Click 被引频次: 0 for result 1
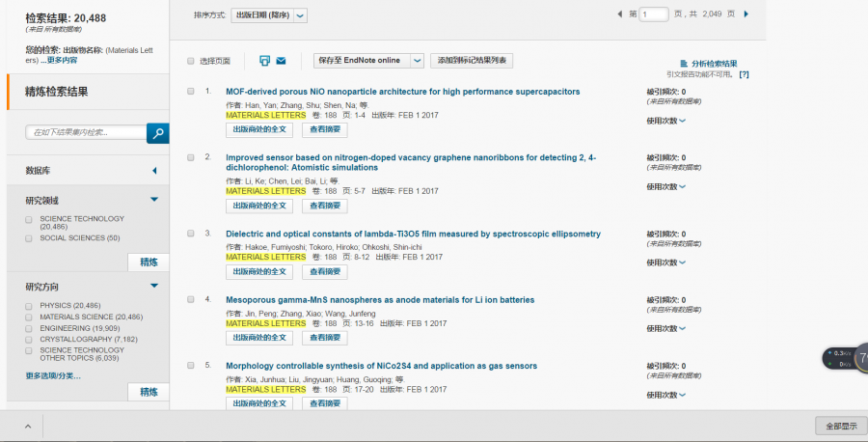 [665, 92]
